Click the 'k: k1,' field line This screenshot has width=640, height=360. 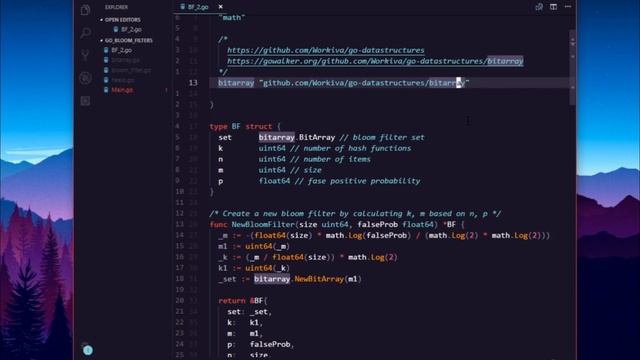click(x=245, y=322)
